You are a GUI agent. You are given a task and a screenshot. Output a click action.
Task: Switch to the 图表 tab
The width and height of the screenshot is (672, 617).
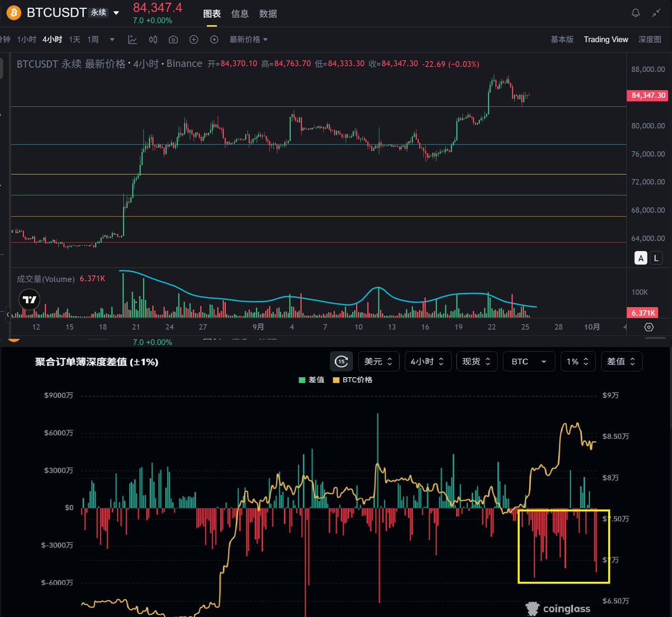tap(212, 14)
